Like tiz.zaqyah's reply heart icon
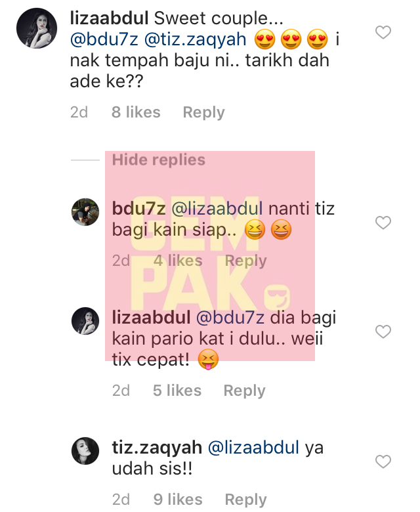 coord(383,461)
